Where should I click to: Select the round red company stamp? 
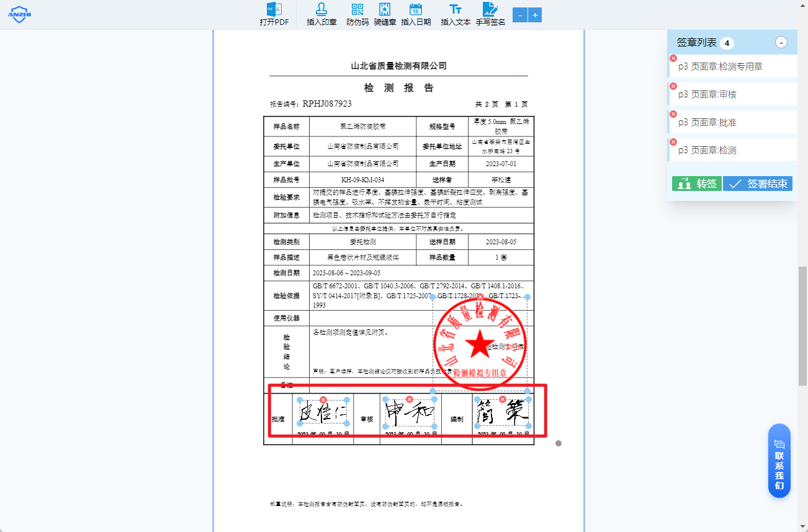point(480,343)
